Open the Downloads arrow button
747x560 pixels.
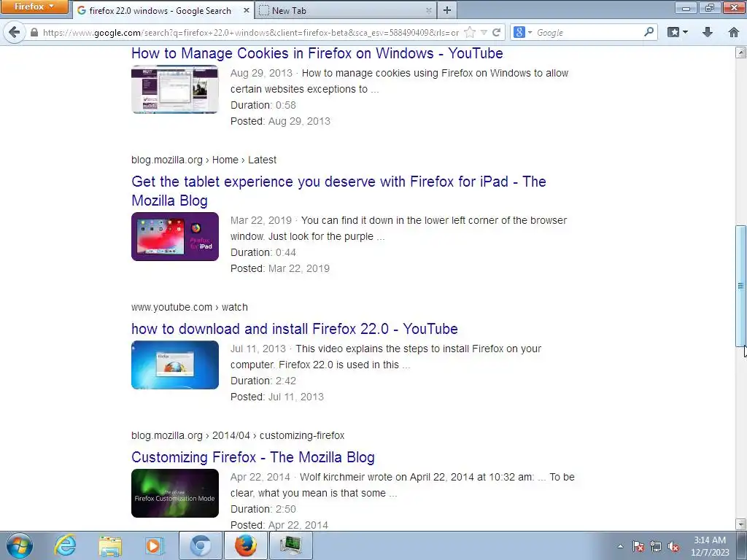coord(708,32)
